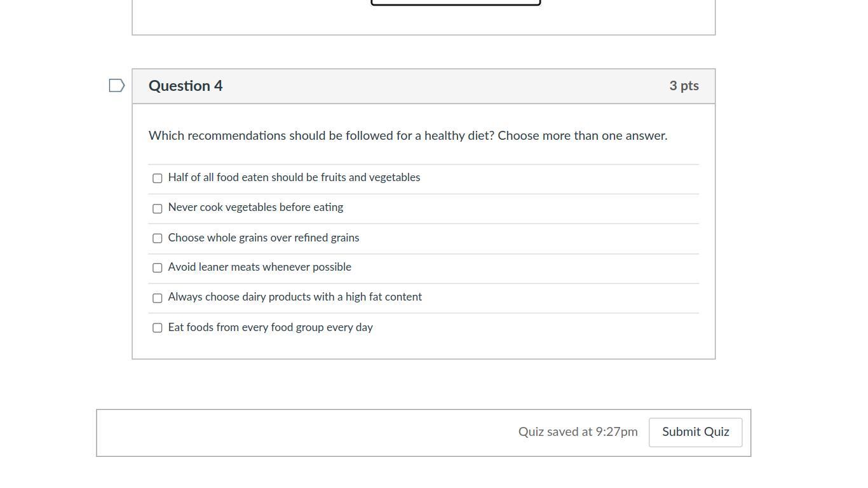The height and width of the screenshot is (488, 868).
Task: Submit the quiz
Action: tap(695, 432)
